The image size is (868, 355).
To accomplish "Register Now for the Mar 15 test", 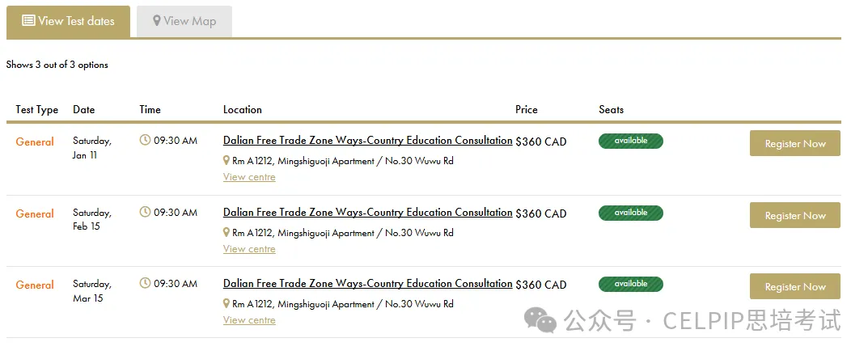I will click(x=795, y=286).
